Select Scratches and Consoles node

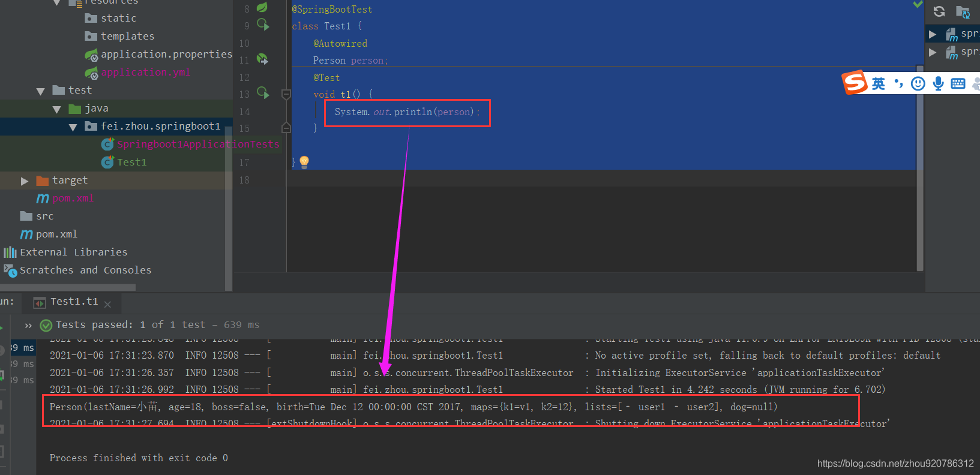tap(85, 270)
